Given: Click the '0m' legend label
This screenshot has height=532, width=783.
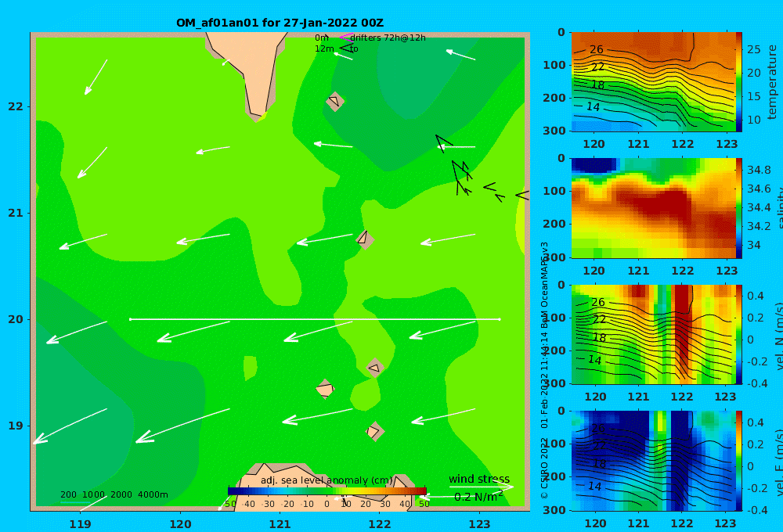Looking at the screenshot, I should (x=322, y=38).
